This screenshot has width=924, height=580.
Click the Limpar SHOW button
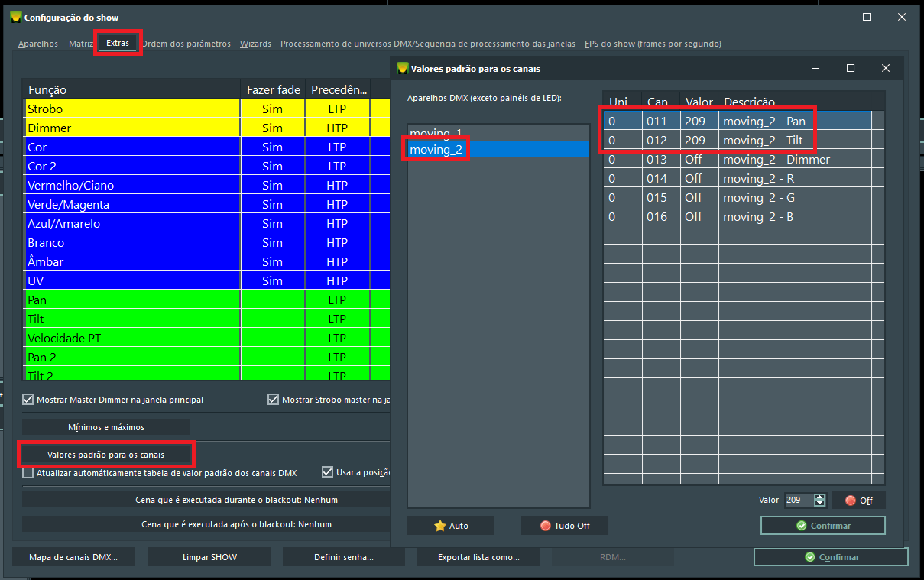(x=209, y=557)
